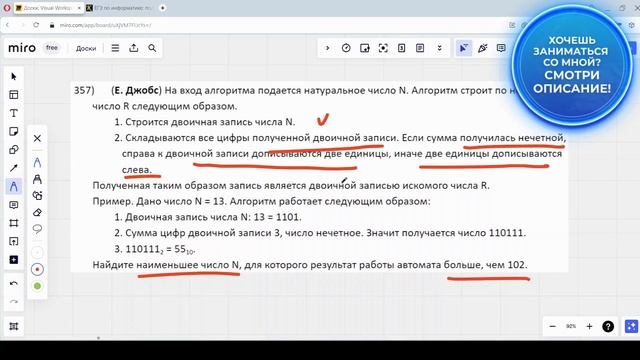
Task: Expand more collaboration tools double chevron
Action: (440, 48)
